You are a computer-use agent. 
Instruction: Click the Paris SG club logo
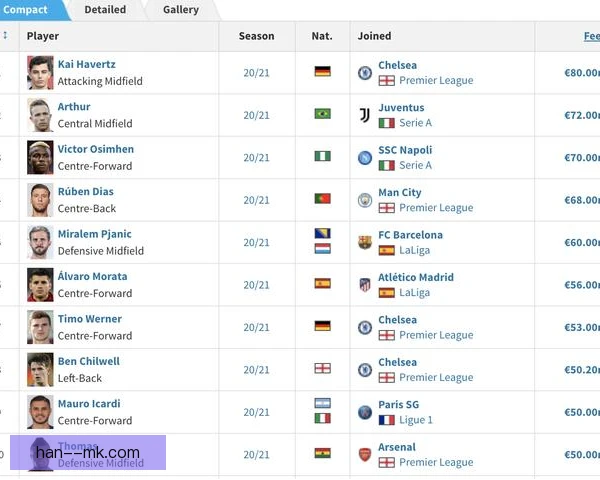tap(365, 412)
